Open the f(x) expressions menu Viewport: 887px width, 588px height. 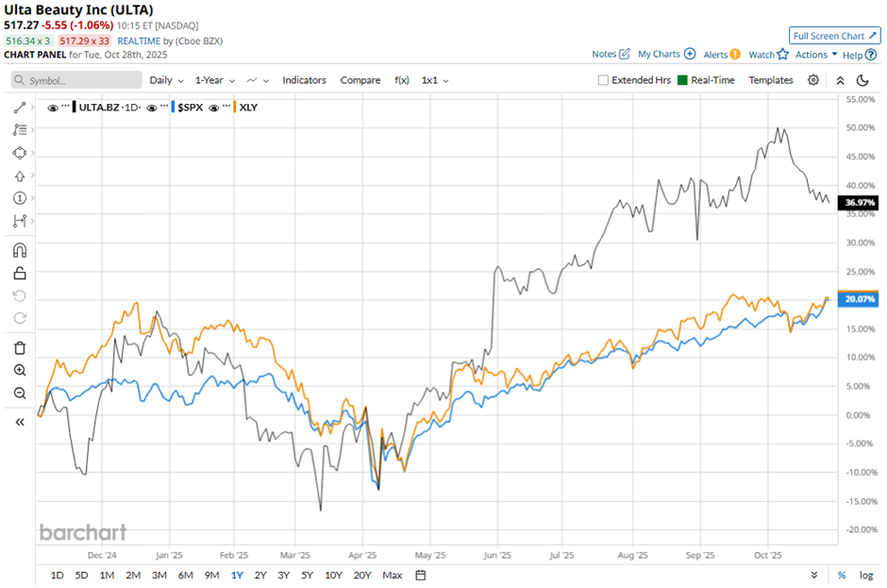click(x=402, y=80)
